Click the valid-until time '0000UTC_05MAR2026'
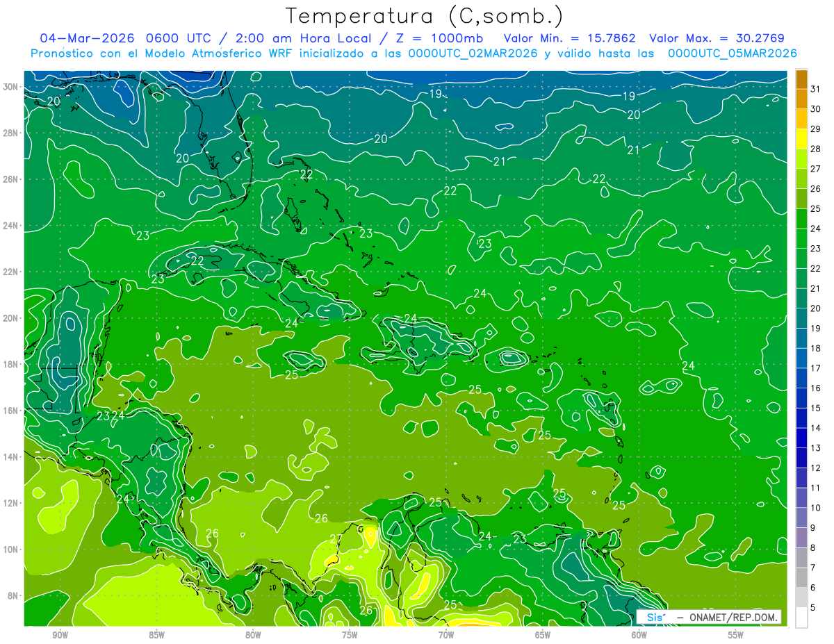This screenshot has height=644, width=834. pos(733,53)
